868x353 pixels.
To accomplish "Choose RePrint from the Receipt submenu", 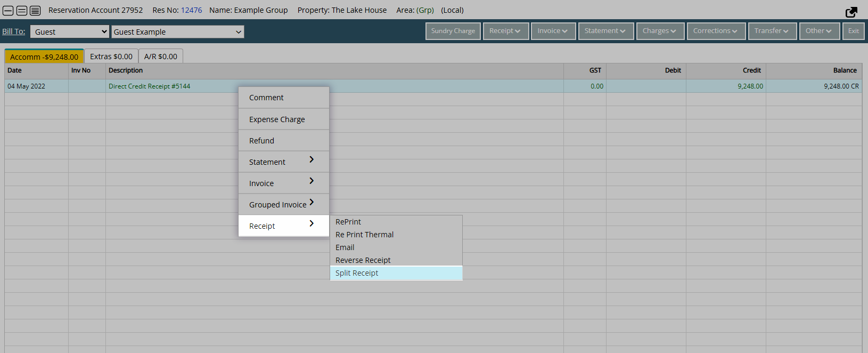I will point(396,222).
